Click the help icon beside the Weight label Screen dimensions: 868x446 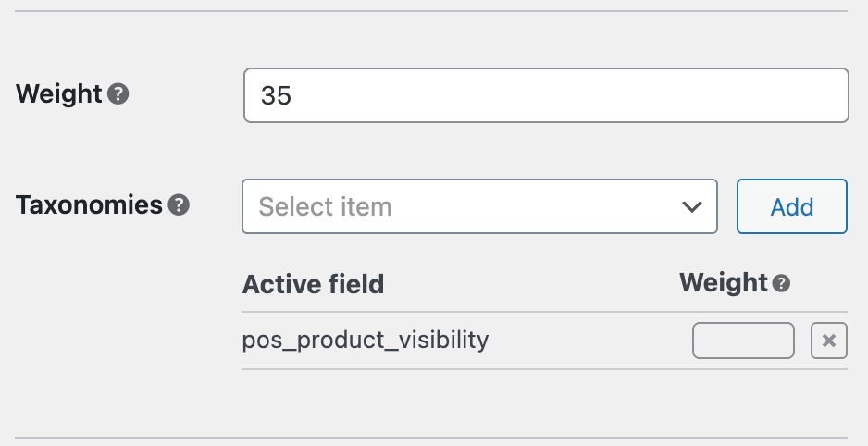118,94
